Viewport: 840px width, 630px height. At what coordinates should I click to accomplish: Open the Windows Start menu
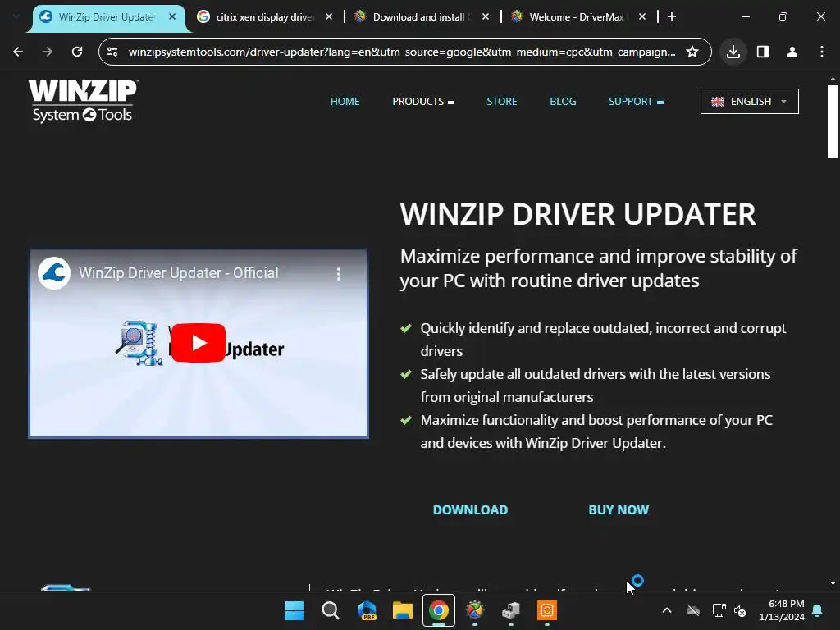(x=294, y=610)
